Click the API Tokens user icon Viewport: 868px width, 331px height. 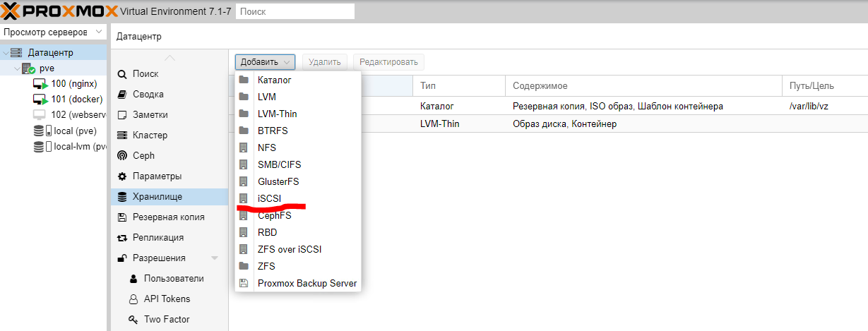tap(133, 299)
